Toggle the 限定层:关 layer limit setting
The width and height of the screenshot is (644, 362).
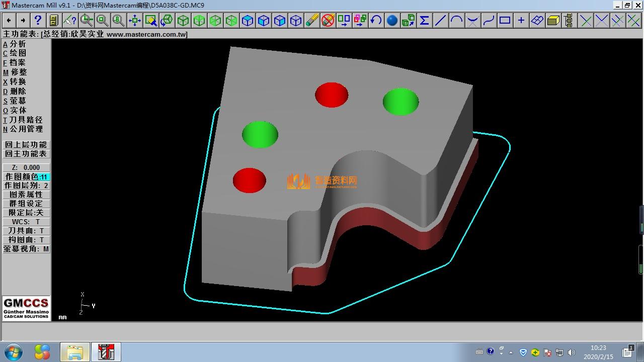(x=26, y=213)
